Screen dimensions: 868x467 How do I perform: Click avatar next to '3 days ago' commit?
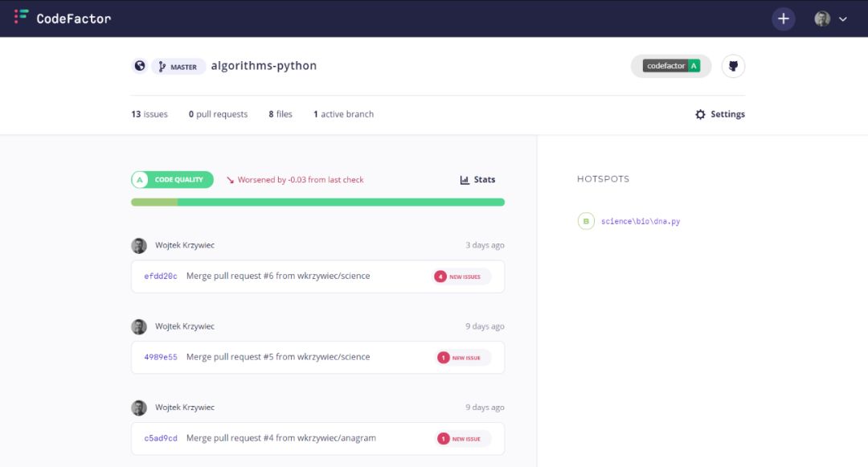[139, 245]
